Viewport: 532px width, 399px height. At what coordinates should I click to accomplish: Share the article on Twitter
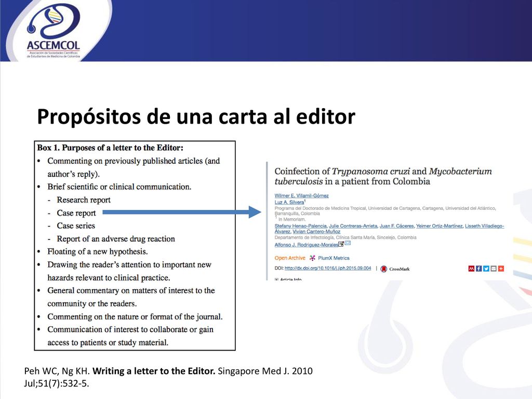tap(486, 269)
